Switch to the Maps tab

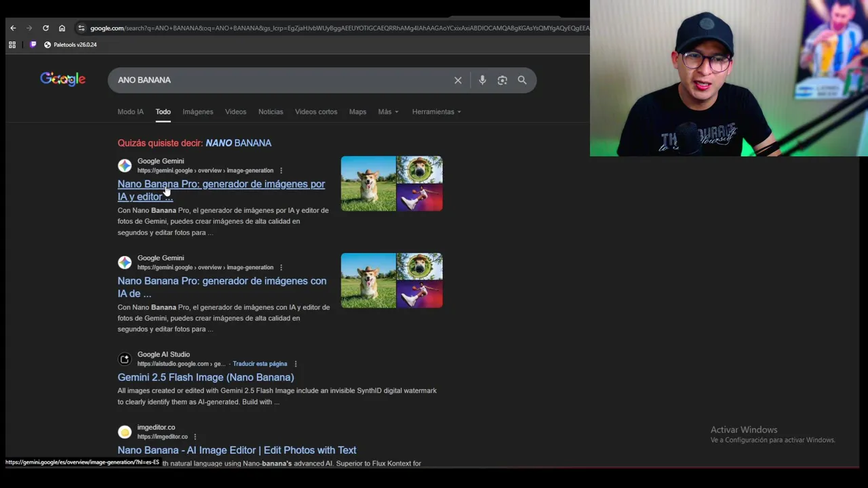(357, 112)
